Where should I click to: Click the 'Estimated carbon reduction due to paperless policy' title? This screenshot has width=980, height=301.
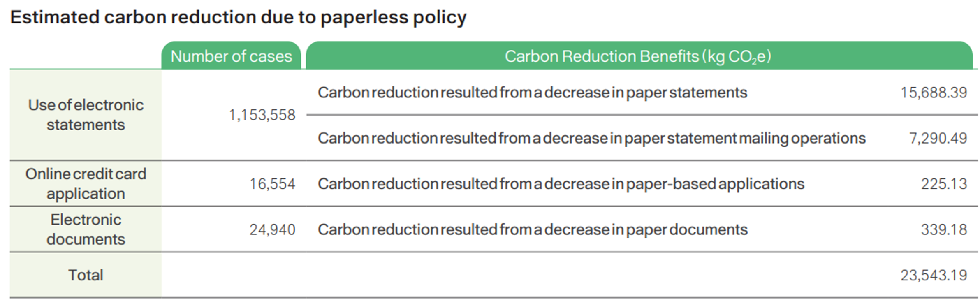(x=238, y=18)
